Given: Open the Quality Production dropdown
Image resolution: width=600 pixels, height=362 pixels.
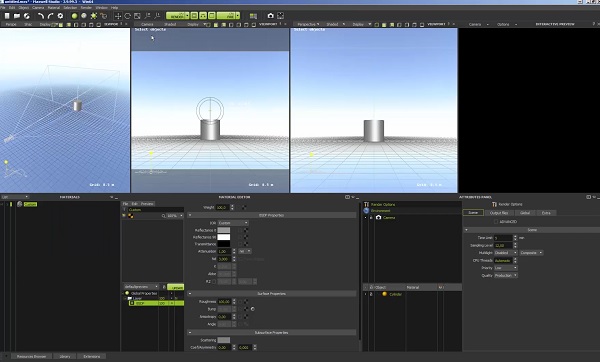Looking at the screenshot, I should [x=505, y=276].
